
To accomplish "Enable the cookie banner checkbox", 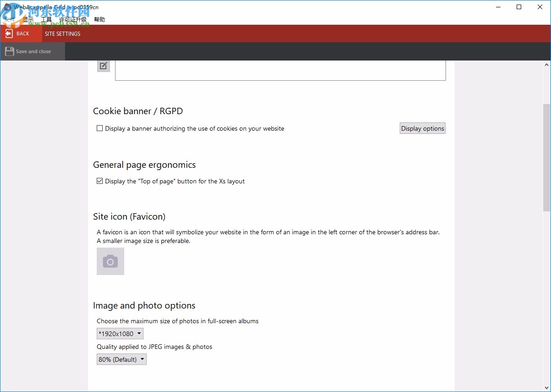I will point(99,128).
